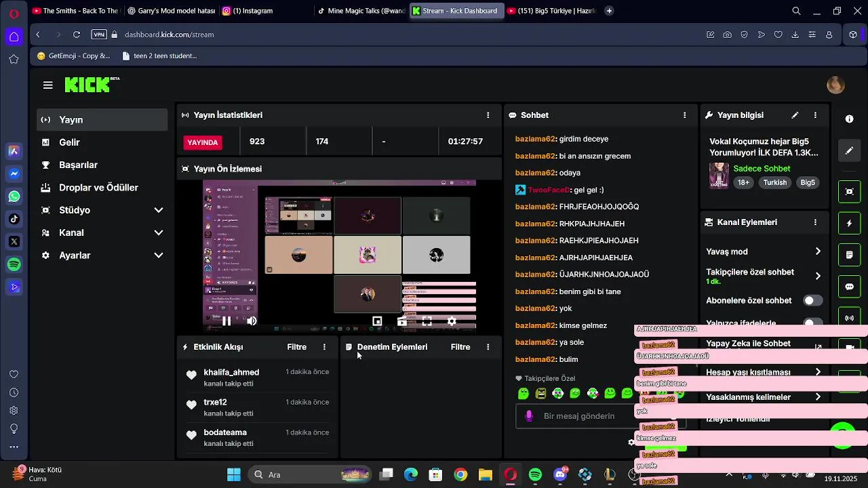Click the info icon in right rail
Viewport: 868px width, 488px height.
[x=849, y=119]
